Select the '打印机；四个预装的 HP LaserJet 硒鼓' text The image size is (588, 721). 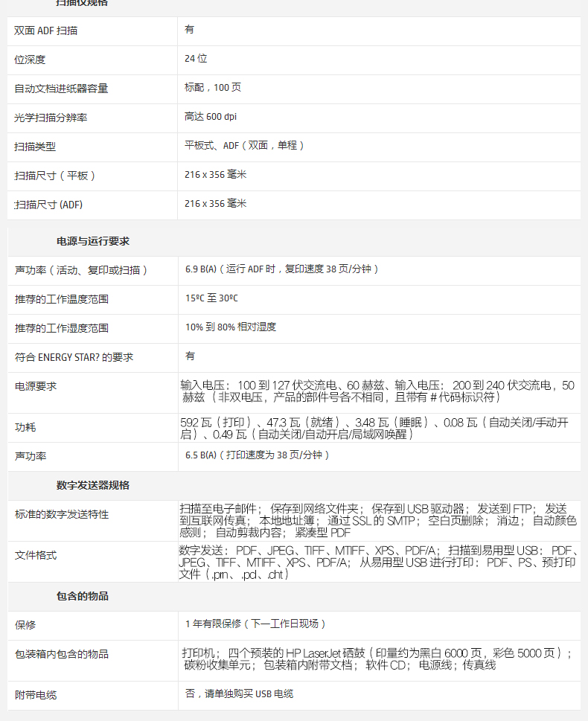click(377, 659)
